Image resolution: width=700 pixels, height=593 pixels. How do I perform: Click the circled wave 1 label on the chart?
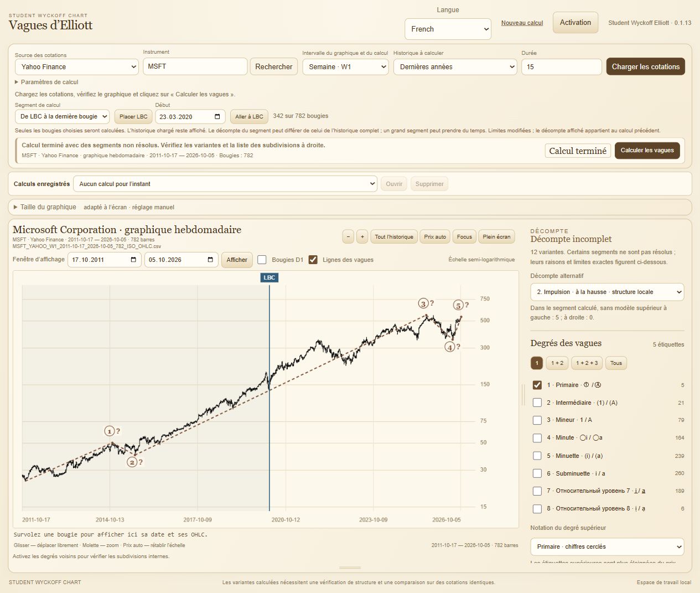tap(110, 431)
